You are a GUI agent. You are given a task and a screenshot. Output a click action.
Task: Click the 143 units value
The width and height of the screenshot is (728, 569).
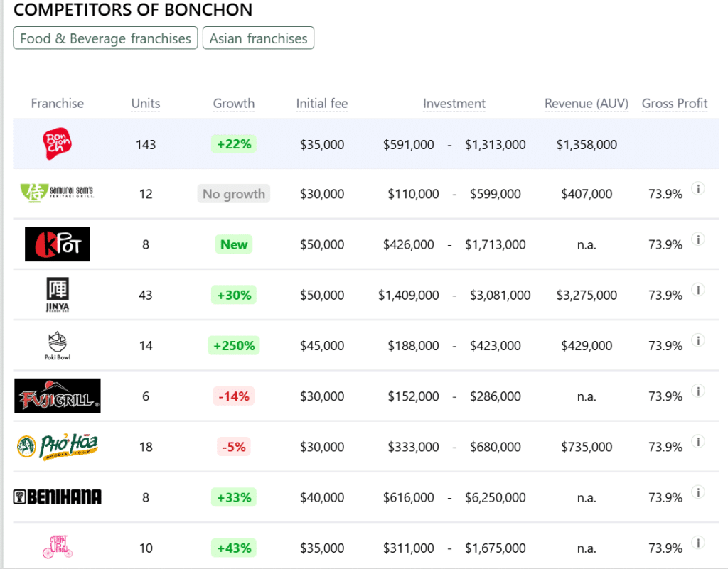tap(146, 145)
